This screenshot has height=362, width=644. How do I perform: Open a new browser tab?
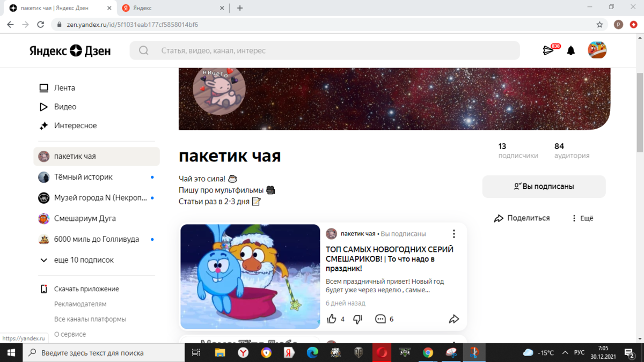[240, 8]
